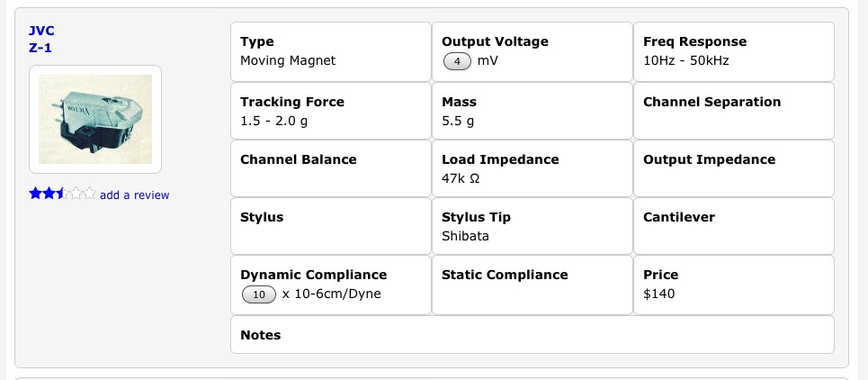Image resolution: width=868 pixels, height=380 pixels.
Task: Open the JVC Z-1 cartridge thumbnail
Action: 95,119
